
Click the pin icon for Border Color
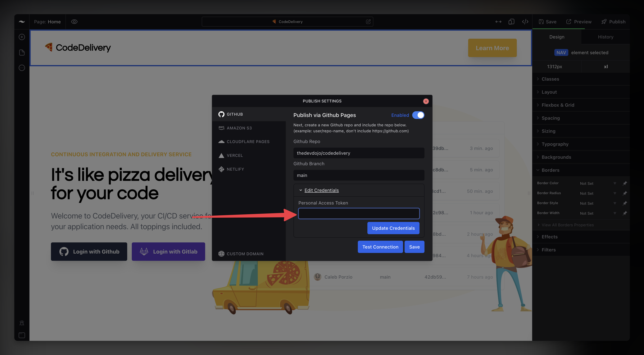(x=624, y=183)
